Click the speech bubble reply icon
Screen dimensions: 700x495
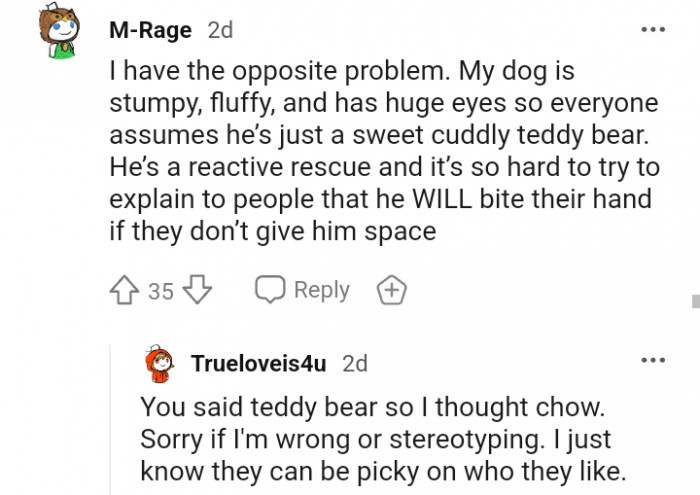click(270, 290)
